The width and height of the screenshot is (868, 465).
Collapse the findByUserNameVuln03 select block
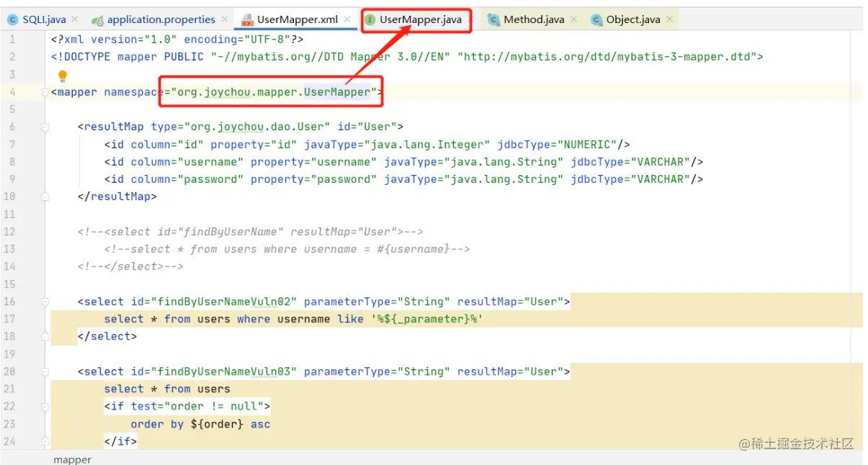[45, 371]
